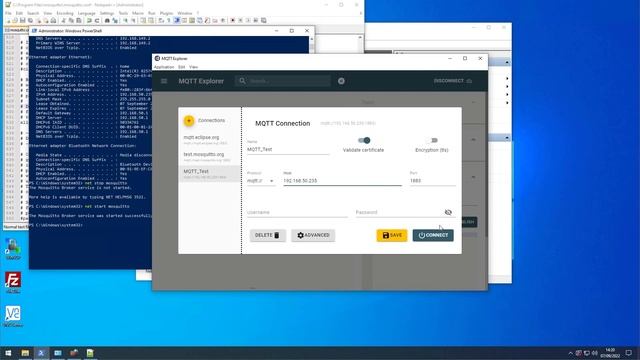640x360 pixels.
Task: Open MQTT Explorer hamburger menu
Action: (164, 81)
